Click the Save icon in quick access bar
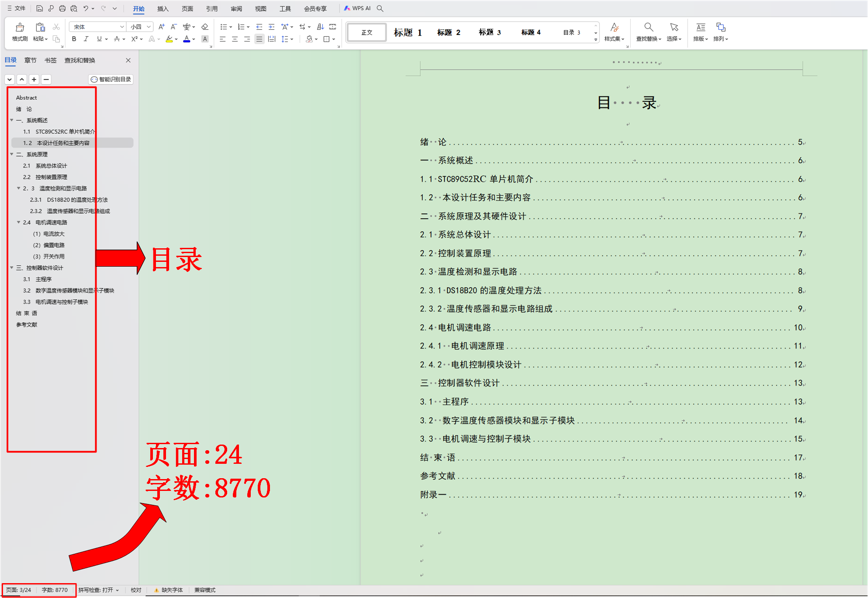Image resolution: width=868 pixels, height=598 pixels. click(x=39, y=8)
